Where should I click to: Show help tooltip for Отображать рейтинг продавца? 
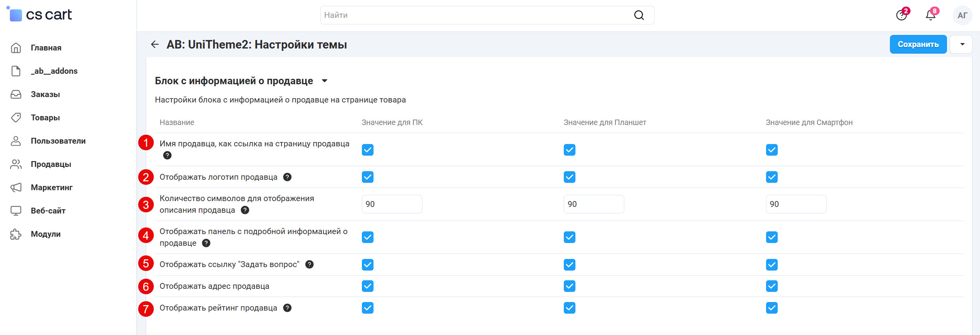tap(287, 308)
